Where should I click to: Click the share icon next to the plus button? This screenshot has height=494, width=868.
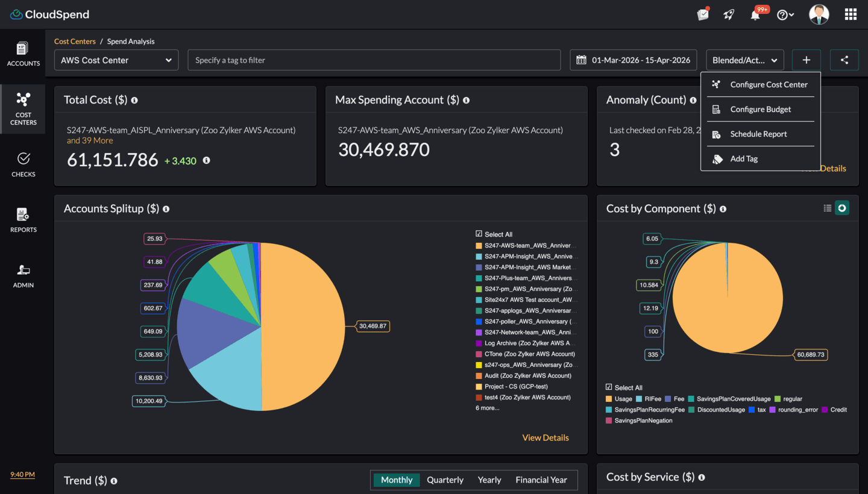click(844, 60)
